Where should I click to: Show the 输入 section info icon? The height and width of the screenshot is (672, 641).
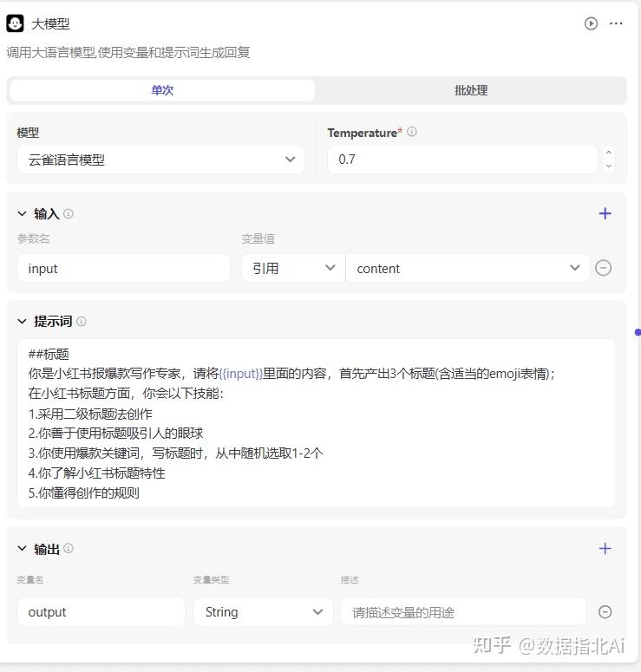coord(69,213)
